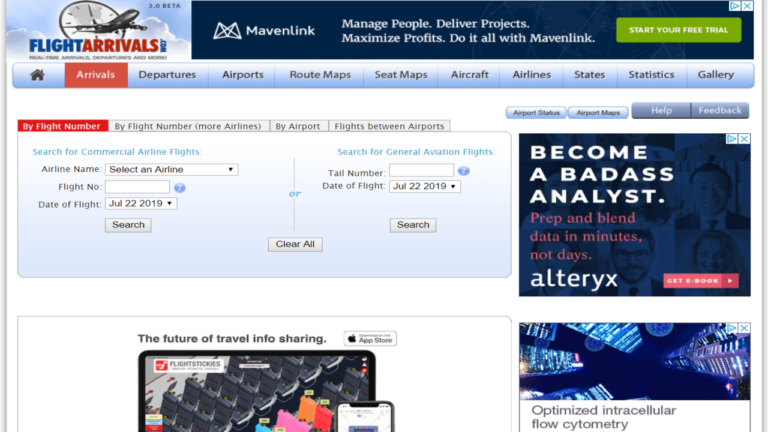This screenshot has width=768, height=432.
Task: Close the Alteryx sidebar ad
Action: coord(744,139)
